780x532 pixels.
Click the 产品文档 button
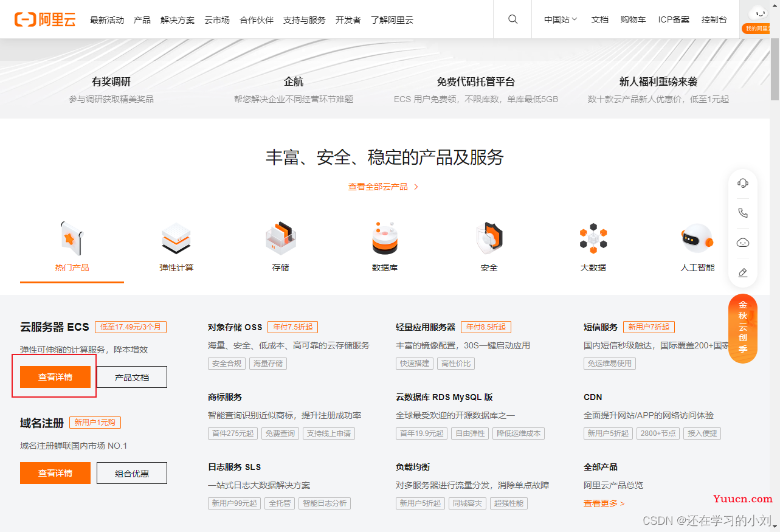132,377
